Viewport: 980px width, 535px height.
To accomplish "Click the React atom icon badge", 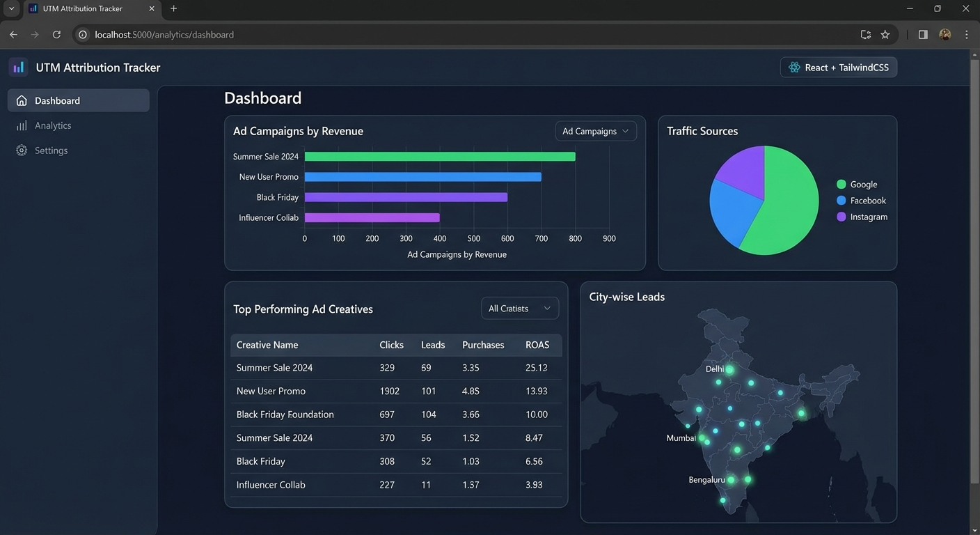I will (794, 68).
